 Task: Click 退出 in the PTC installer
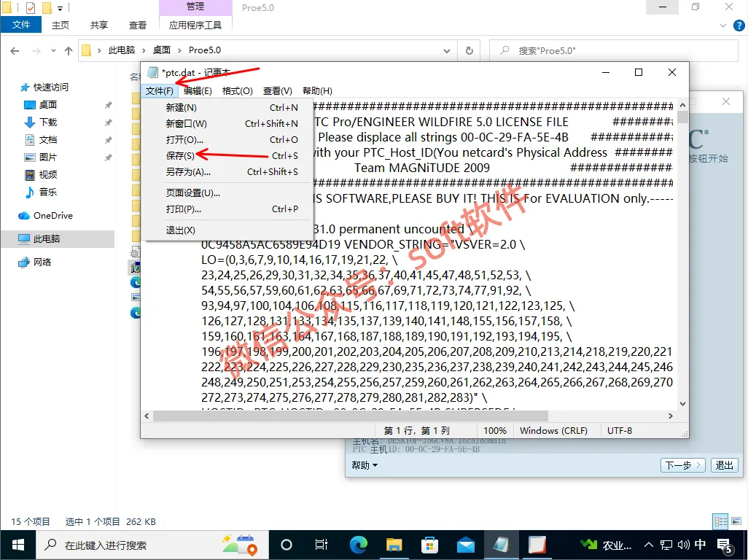[724, 465]
